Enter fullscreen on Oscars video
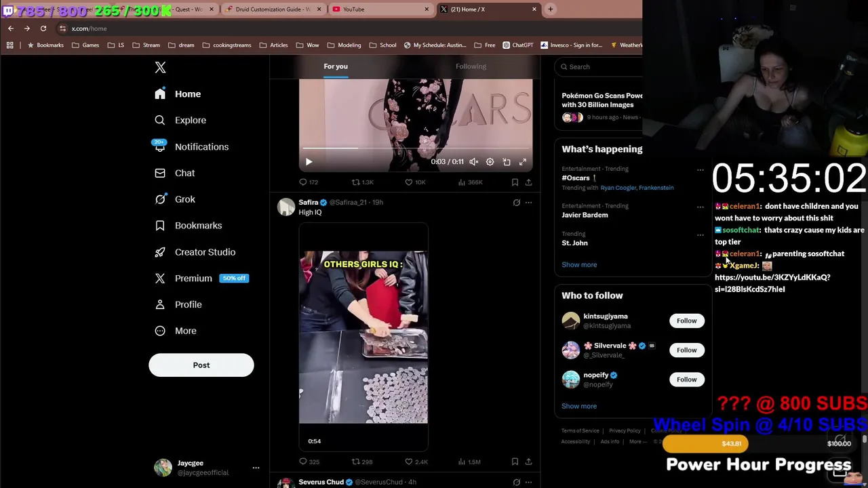868x488 pixels. coord(523,162)
